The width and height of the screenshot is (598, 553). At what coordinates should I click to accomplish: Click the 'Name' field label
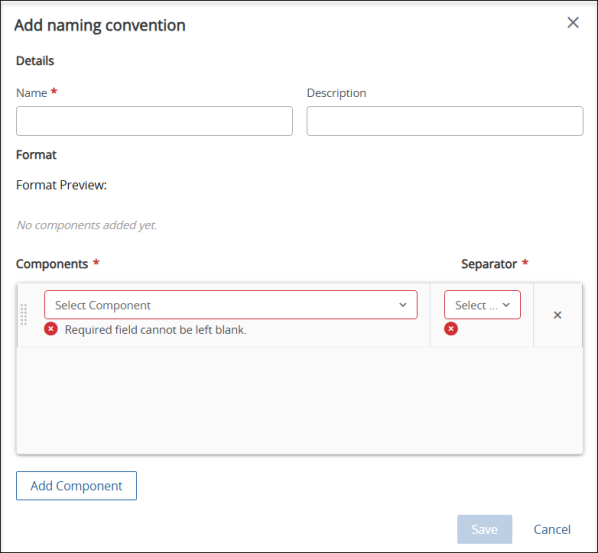(x=32, y=93)
